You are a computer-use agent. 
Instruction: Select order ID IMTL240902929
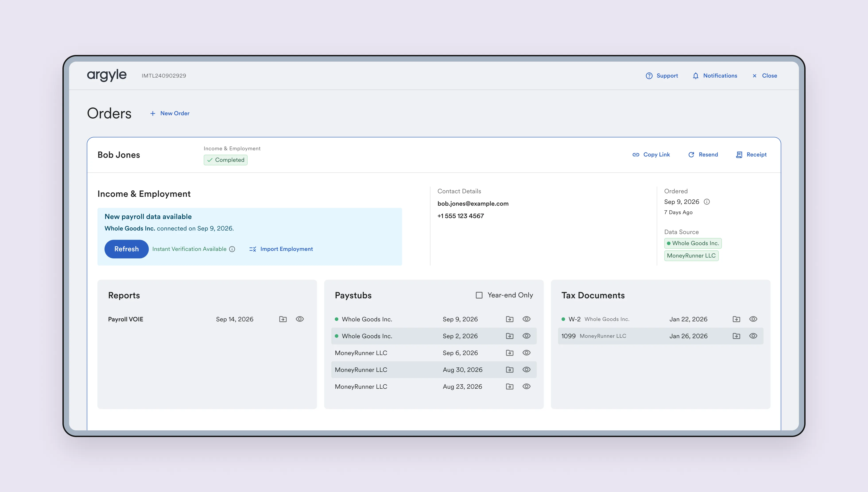tap(164, 76)
